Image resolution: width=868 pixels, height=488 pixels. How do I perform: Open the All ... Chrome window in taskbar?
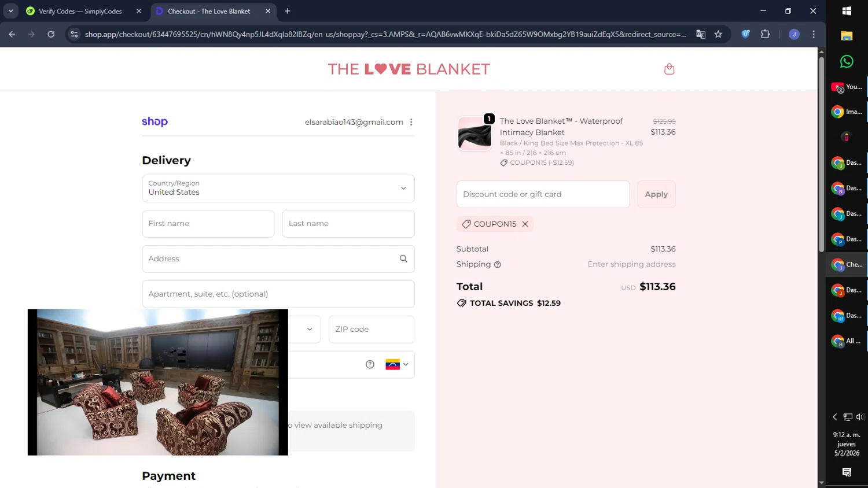click(x=847, y=341)
